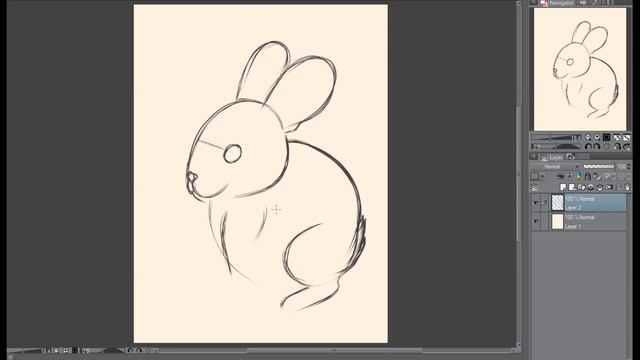Screen dimensions: 640x360
Task: Toggle enable mask button in Layer panel
Action: coord(610,176)
